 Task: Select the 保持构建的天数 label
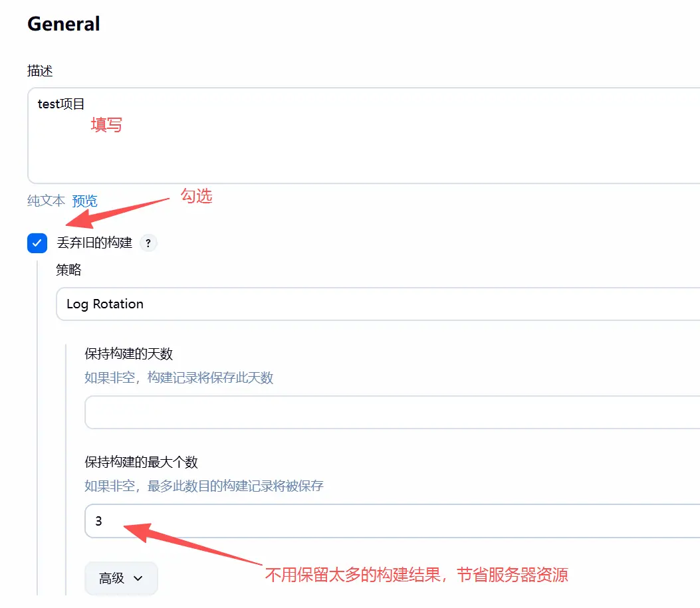tap(128, 354)
